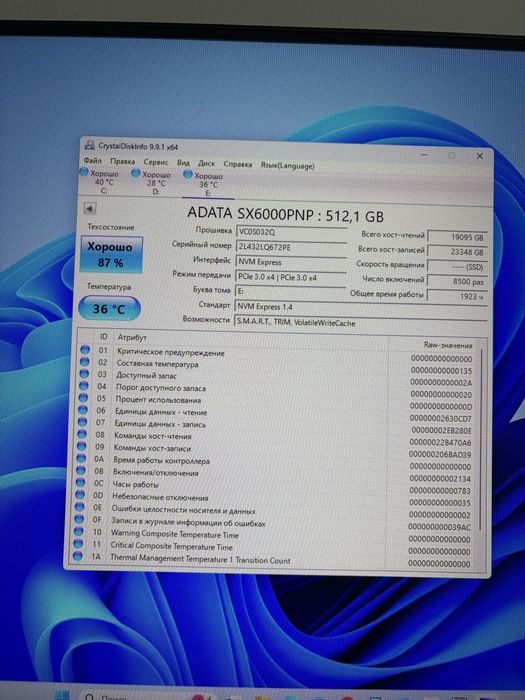Select the Небезопасные отключения row

pyautogui.click(x=274, y=499)
